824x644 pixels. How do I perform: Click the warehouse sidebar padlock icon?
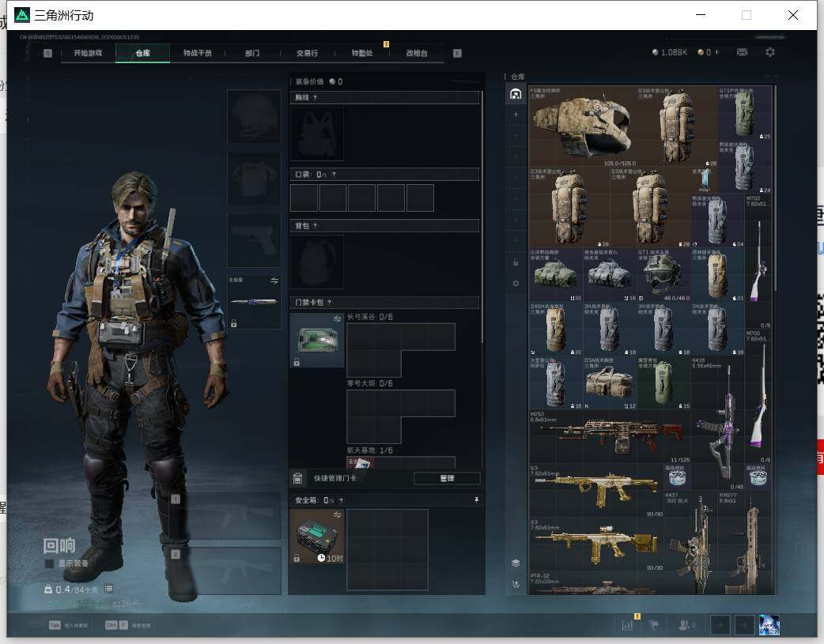(x=516, y=262)
